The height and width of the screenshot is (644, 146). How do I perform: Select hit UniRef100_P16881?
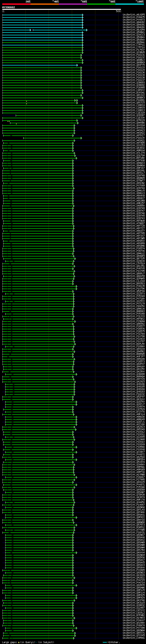coord(134,100)
